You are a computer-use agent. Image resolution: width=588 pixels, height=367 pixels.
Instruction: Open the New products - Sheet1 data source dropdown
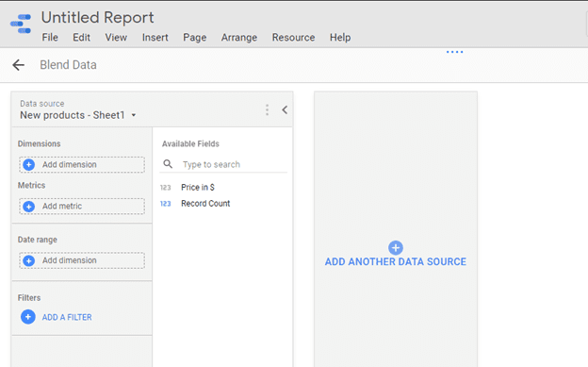point(77,115)
